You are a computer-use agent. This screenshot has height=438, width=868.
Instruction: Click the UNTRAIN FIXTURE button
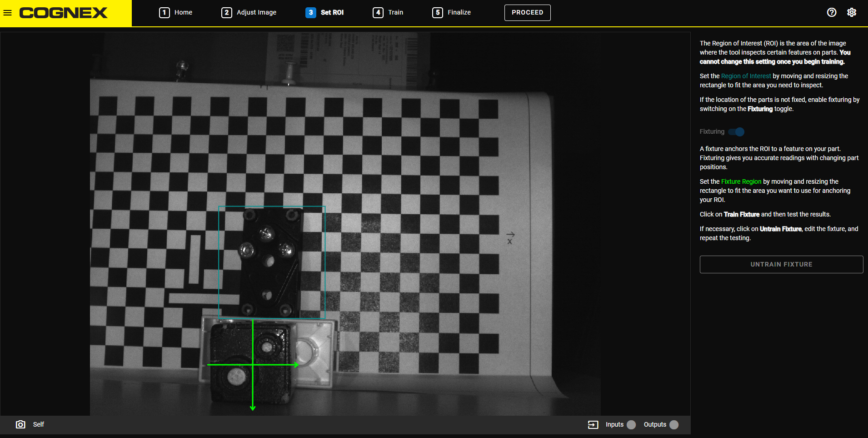[781, 264]
